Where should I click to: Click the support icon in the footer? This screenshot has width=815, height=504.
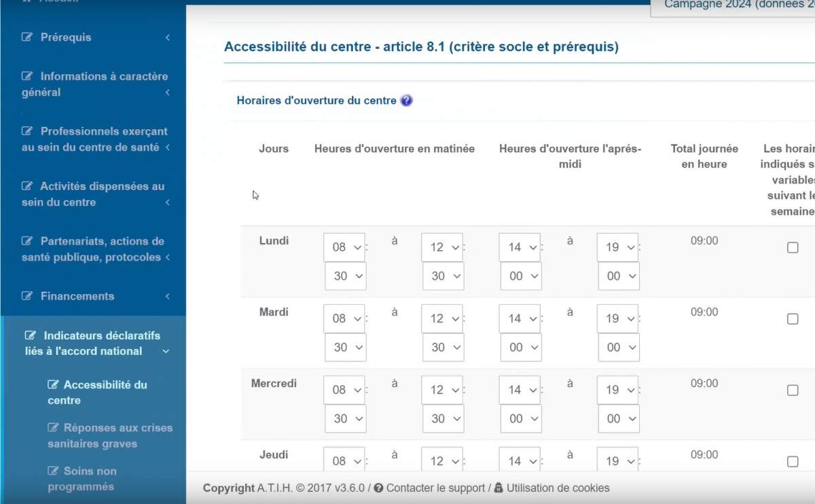click(x=378, y=488)
